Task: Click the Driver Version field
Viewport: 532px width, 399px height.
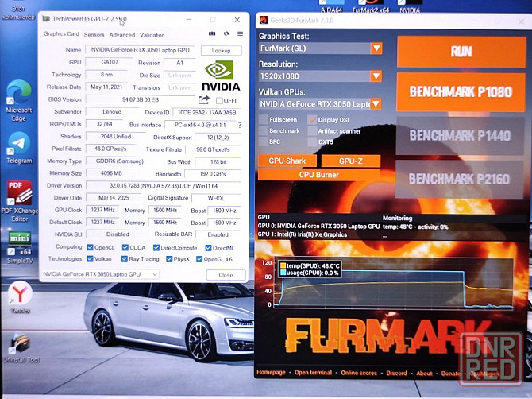Action: (164, 186)
